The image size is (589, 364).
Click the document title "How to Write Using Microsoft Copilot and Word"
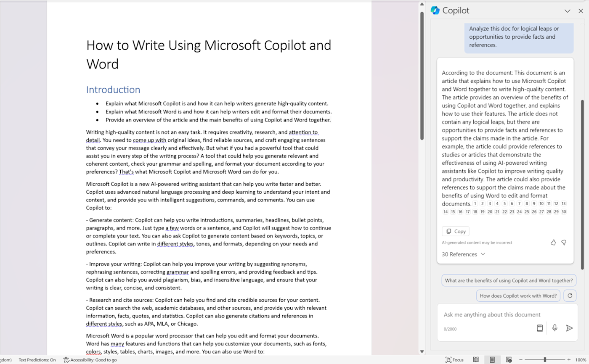209,54
